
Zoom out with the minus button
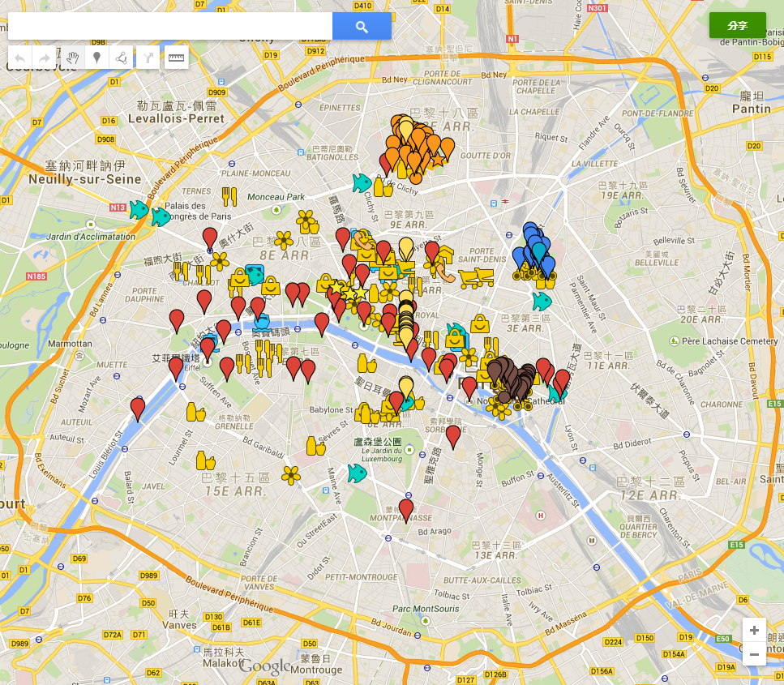(754, 654)
